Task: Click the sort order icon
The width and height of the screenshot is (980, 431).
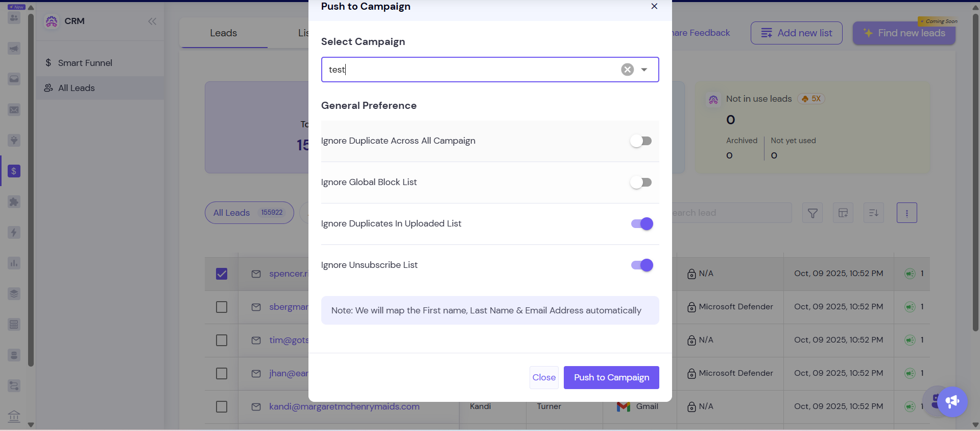Action: (x=874, y=213)
